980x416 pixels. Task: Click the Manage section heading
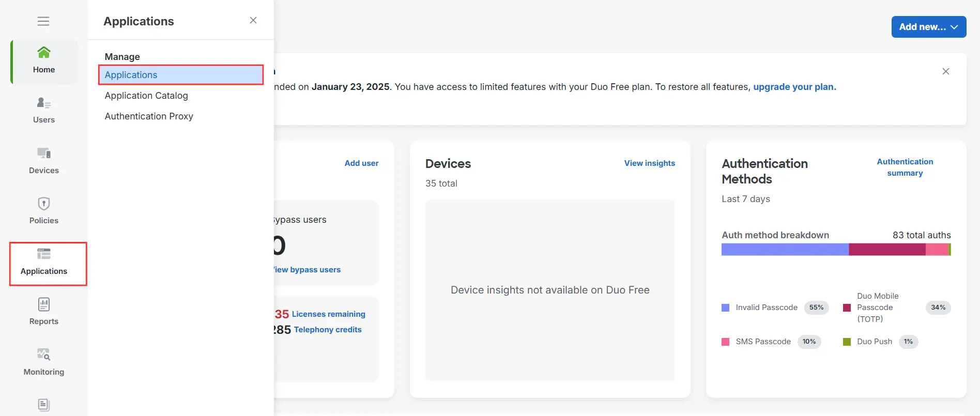[x=122, y=57]
